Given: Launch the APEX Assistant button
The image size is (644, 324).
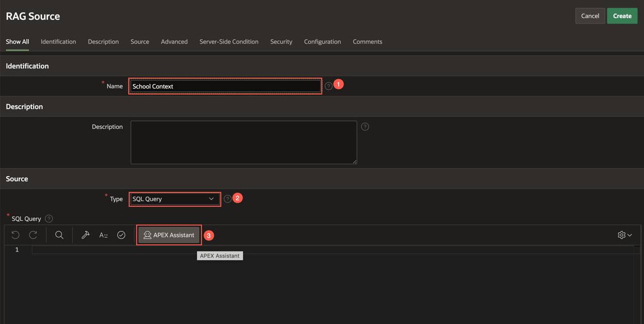Looking at the screenshot, I should point(169,235).
